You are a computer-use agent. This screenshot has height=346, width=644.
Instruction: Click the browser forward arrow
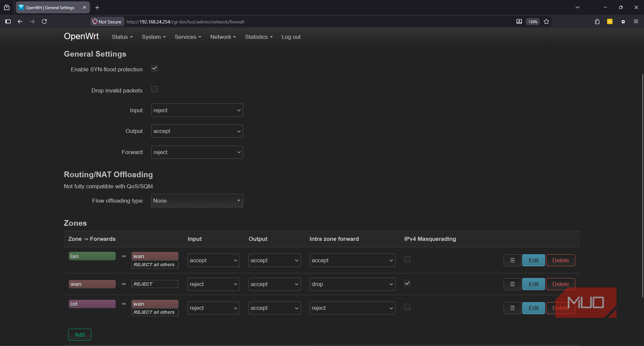click(x=32, y=21)
